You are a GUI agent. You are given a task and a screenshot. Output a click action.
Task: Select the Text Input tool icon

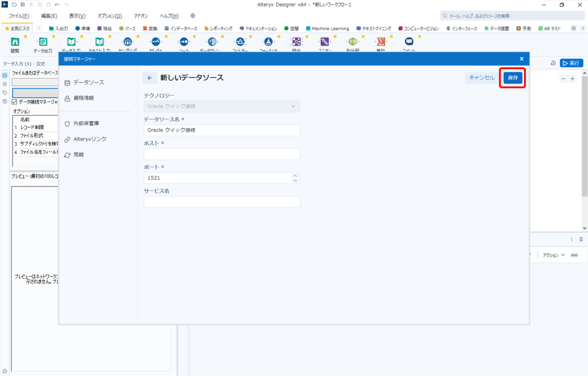99,42
